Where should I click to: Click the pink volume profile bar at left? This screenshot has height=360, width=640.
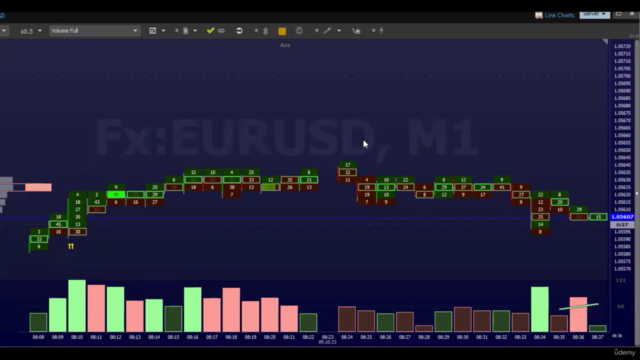38,187
